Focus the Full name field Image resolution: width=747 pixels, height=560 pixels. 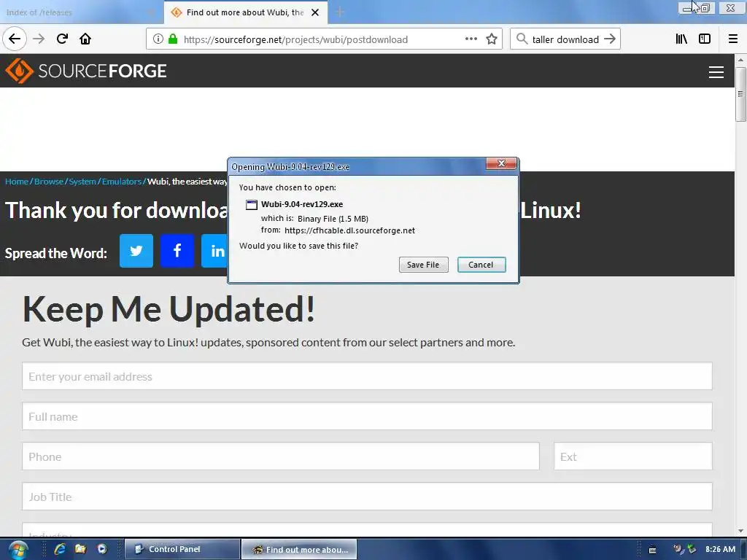[367, 416]
